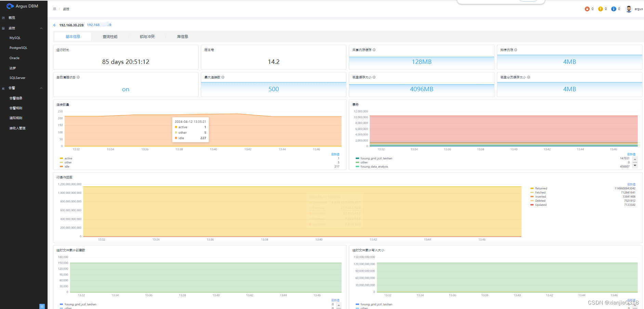Click info icon next to 磁盘分页缓存大小

(x=529, y=77)
